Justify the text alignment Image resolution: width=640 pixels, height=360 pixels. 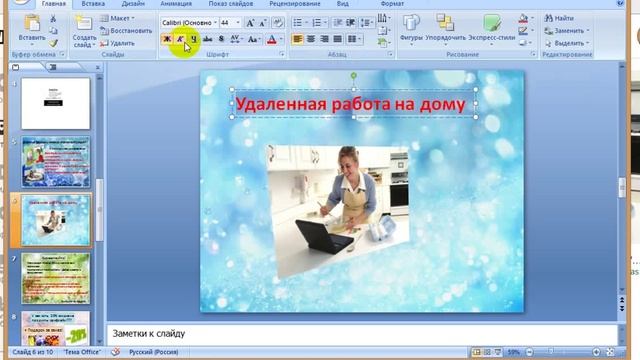point(338,39)
